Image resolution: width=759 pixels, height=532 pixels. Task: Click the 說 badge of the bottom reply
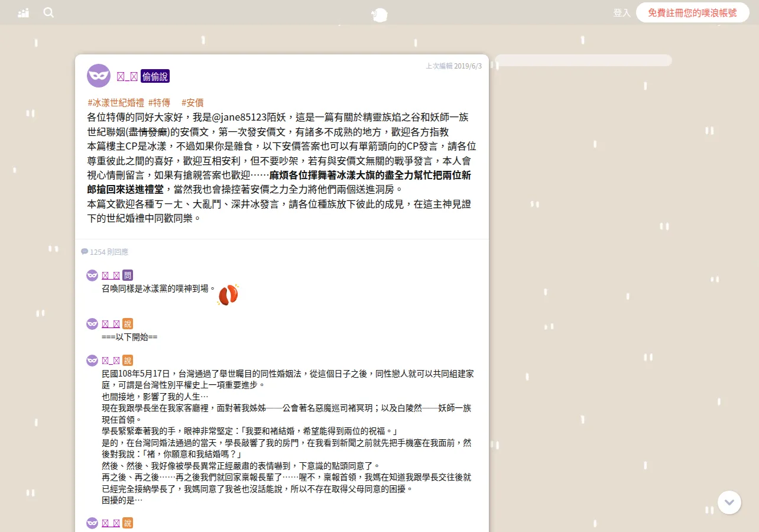(128, 523)
